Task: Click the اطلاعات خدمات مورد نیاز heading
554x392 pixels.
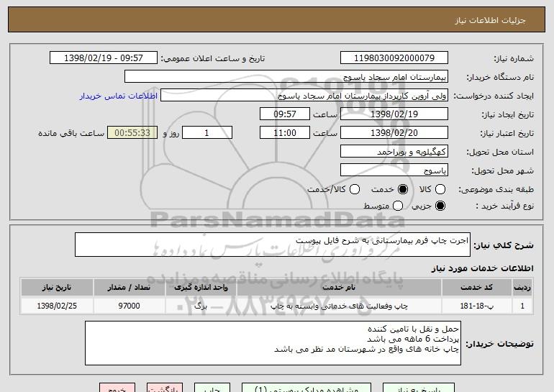Action: [482, 268]
